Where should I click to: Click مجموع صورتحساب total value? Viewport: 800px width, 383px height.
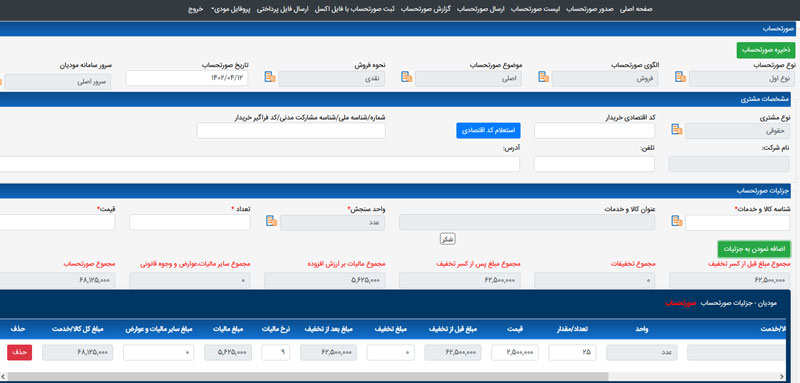(x=58, y=280)
